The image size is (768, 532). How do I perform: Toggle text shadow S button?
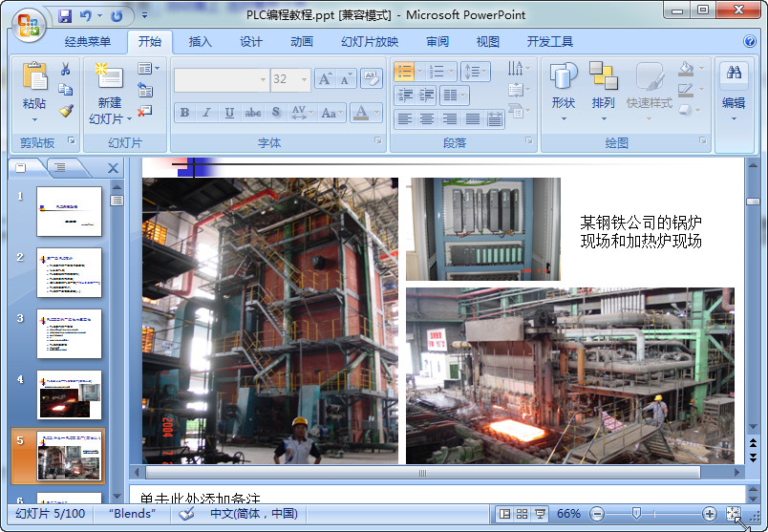tap(276, 113)
